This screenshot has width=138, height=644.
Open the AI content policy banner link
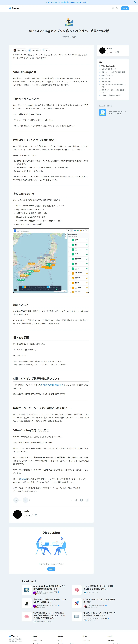[x=67, y=2]
